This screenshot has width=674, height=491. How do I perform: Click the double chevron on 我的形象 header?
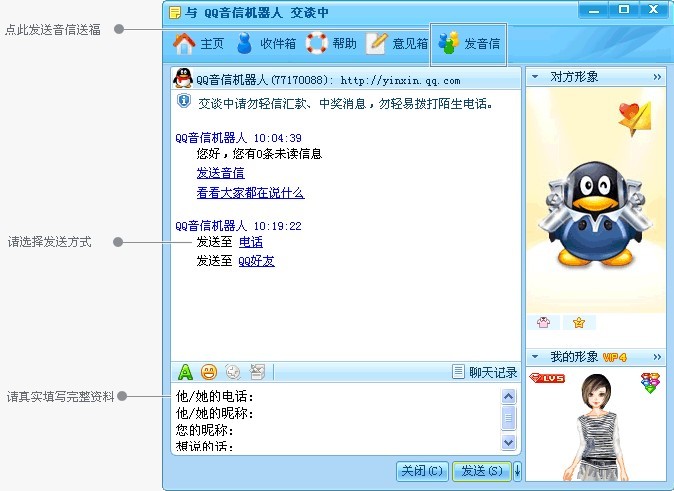coord(657,357)
